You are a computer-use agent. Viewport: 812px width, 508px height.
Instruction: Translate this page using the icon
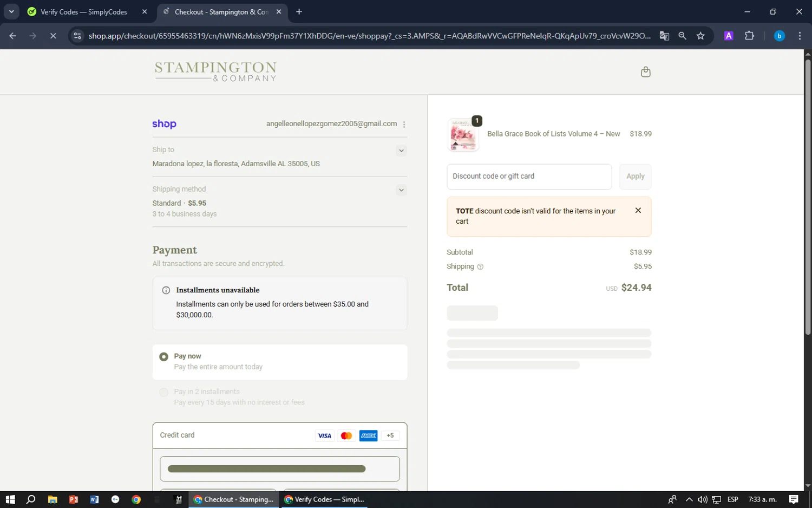[664, 36]
